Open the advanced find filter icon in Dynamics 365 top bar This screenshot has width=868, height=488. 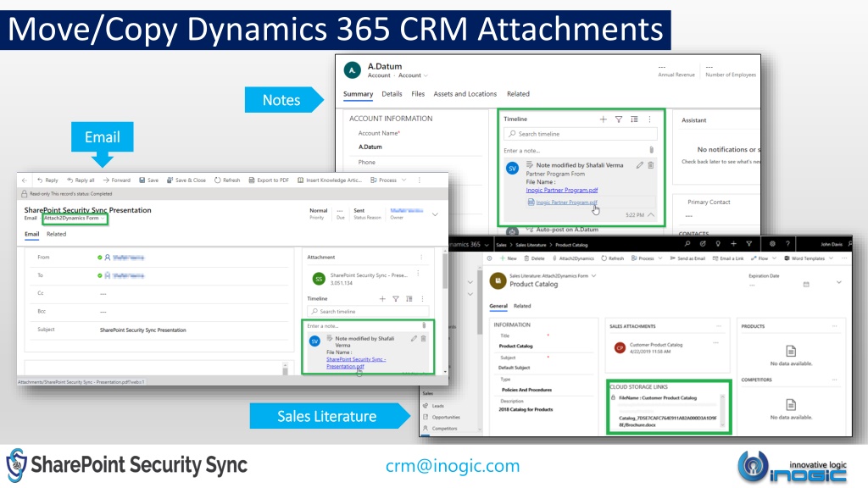(x=749, y=244)
